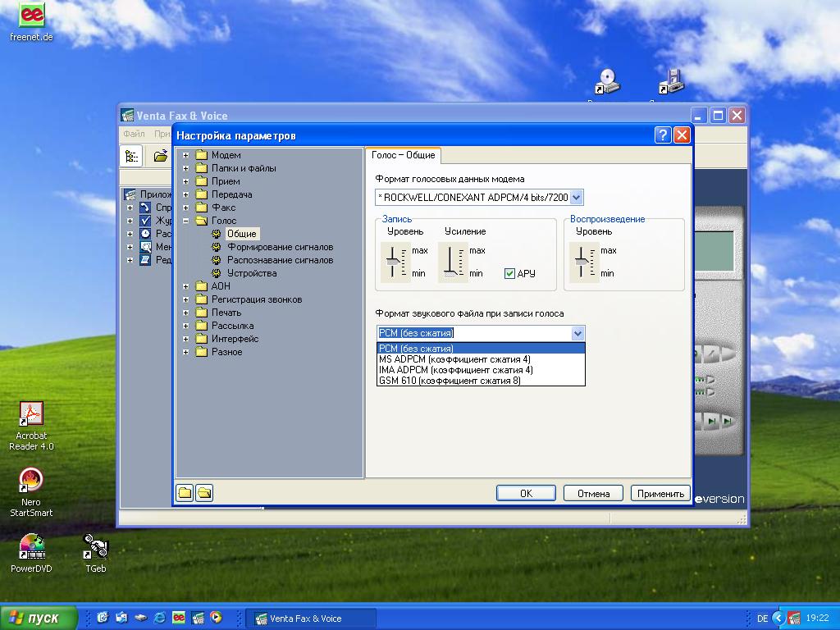
Task: Adjust the recording Уровень slider
Action: click(x=395, y=262)
